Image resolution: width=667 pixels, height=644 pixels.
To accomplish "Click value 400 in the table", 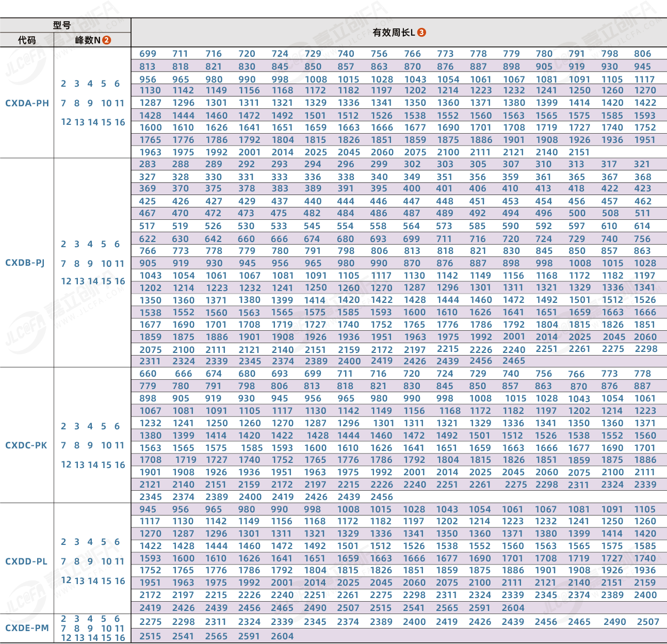I will [x=412, y=188].
